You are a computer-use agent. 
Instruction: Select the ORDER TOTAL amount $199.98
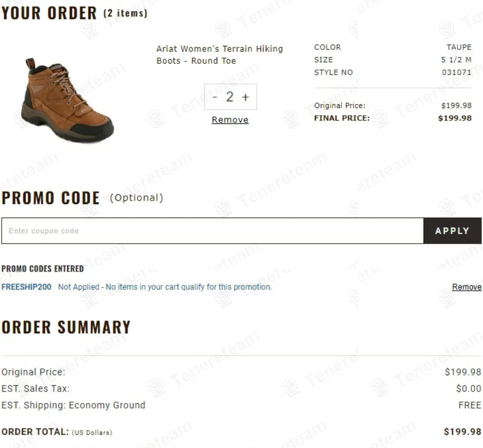[462, 432]
